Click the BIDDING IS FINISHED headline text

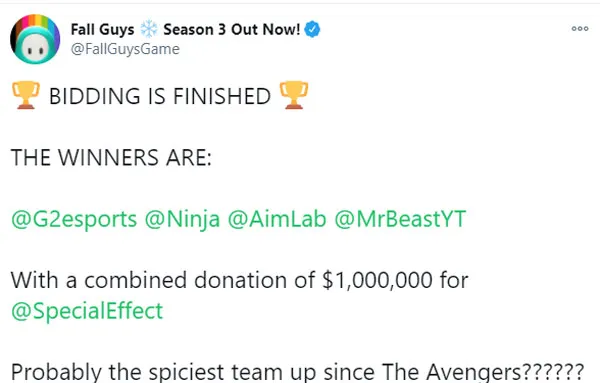[160, 96]
